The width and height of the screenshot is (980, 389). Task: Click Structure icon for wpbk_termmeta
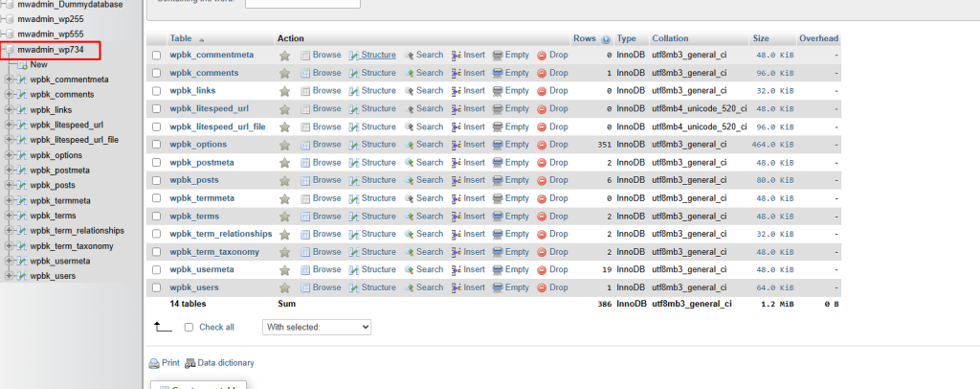coord(354,198)
